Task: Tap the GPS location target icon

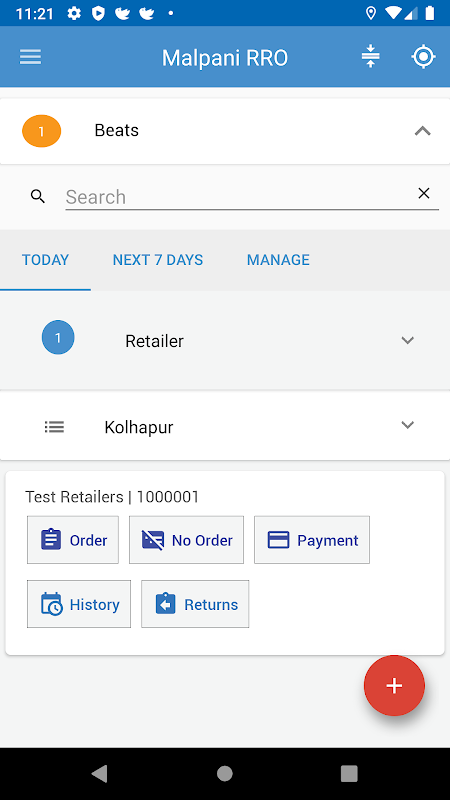Action: 423,57
